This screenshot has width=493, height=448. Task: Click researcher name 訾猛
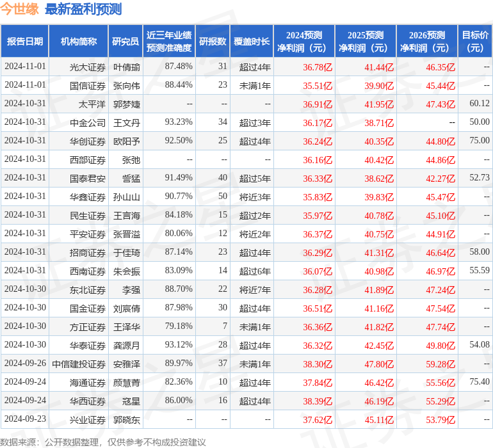[x=131, y=179]
